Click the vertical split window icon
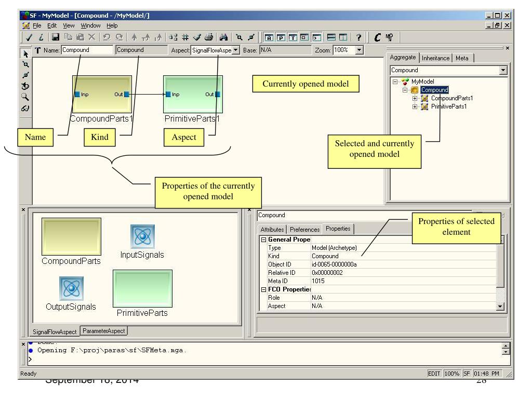This screenshot has height=399, width=532. pos(343,37)
